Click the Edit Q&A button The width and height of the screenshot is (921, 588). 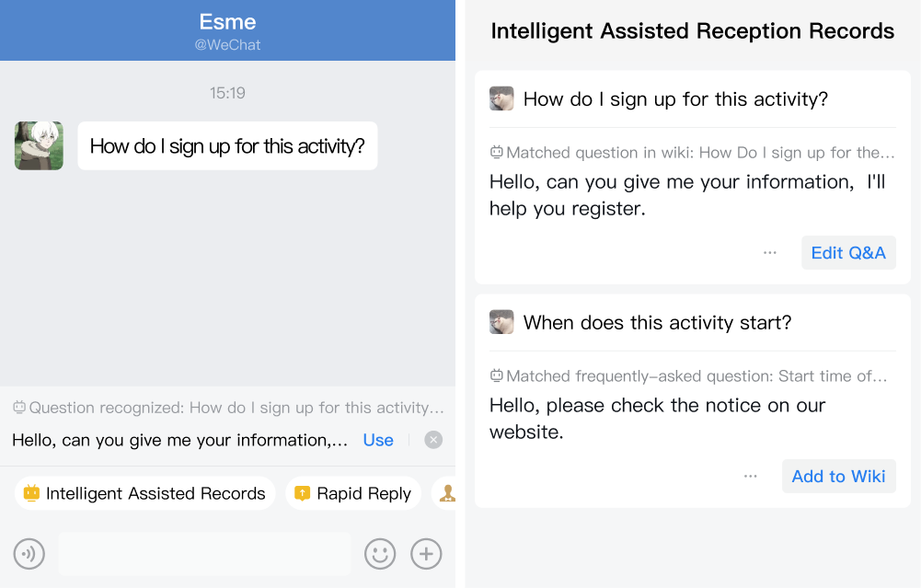click(x=848, y=252)
